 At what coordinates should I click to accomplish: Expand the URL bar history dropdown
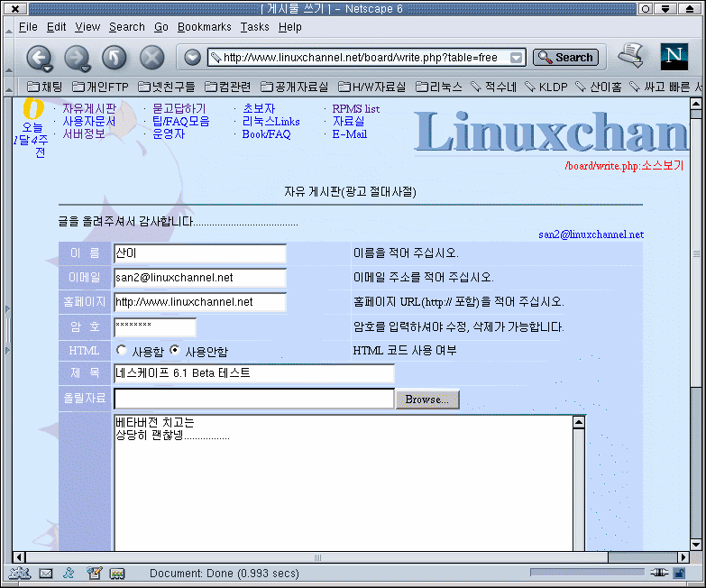[517, 58]
